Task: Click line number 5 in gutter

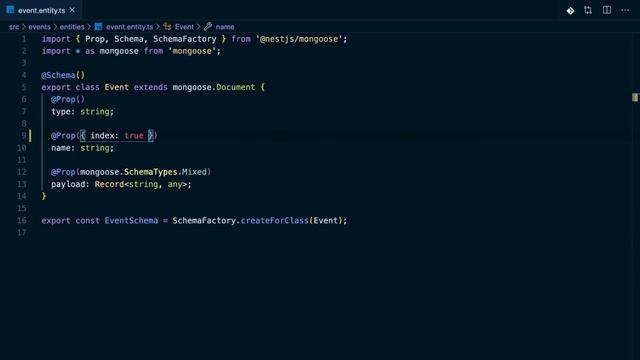Action: [x=24, y=87]
